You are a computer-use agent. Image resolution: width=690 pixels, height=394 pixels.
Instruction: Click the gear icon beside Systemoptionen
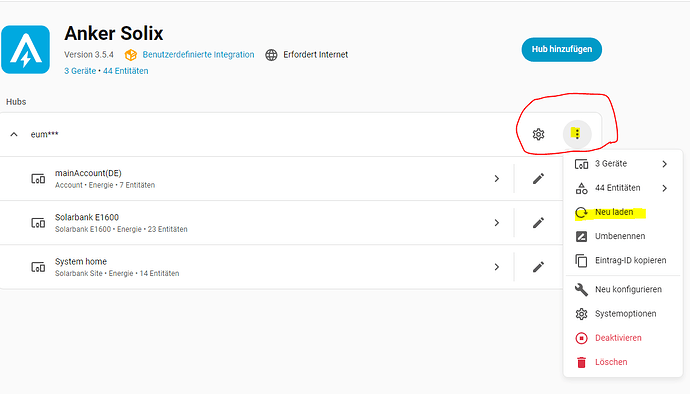point(581,314)
